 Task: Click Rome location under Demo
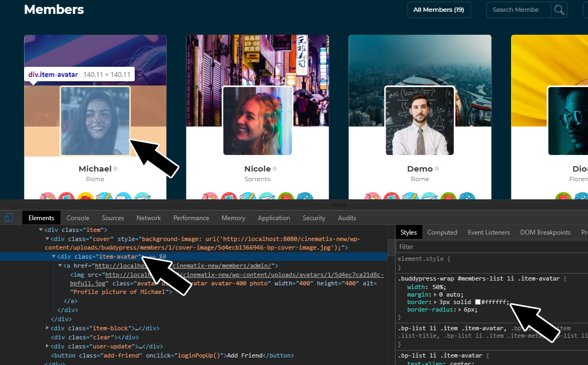tap(420, 179)
